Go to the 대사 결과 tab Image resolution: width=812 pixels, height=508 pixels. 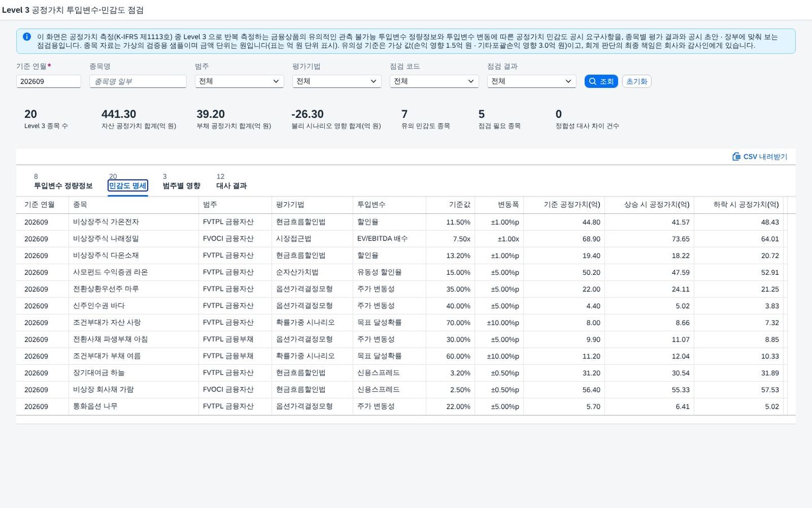232,186
